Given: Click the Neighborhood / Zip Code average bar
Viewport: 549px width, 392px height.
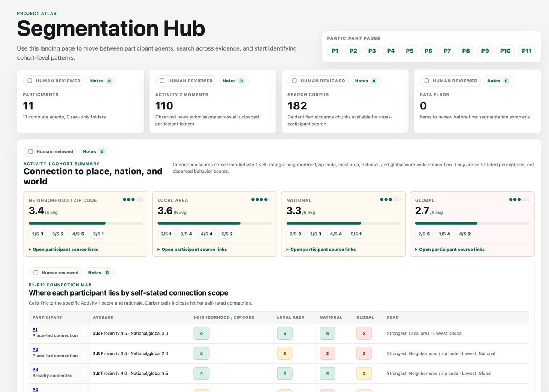Looking at the screenshot, I should point(86,223).
